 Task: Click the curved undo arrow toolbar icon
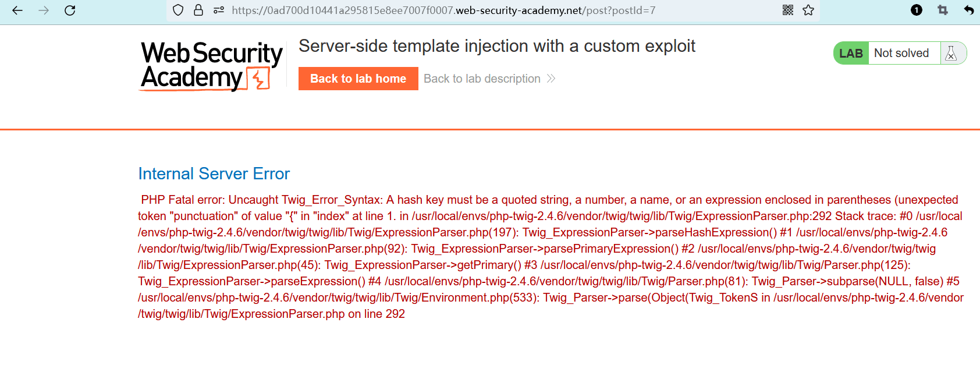969,10
